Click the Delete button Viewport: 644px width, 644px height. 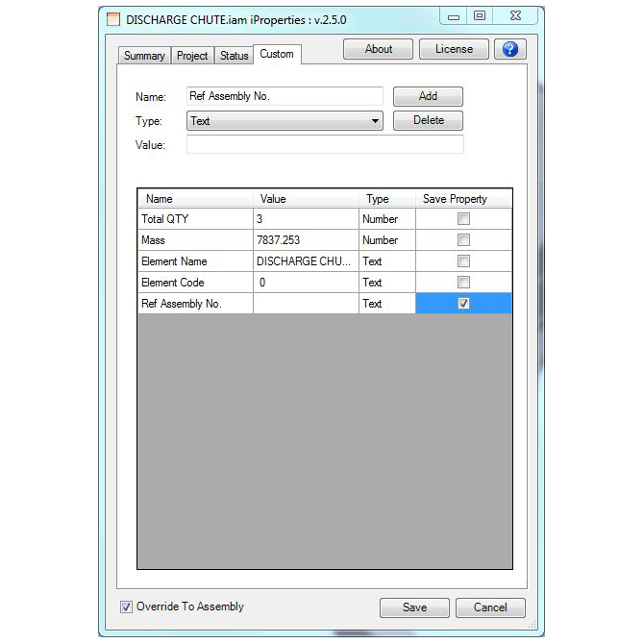[x=428, y=120]
